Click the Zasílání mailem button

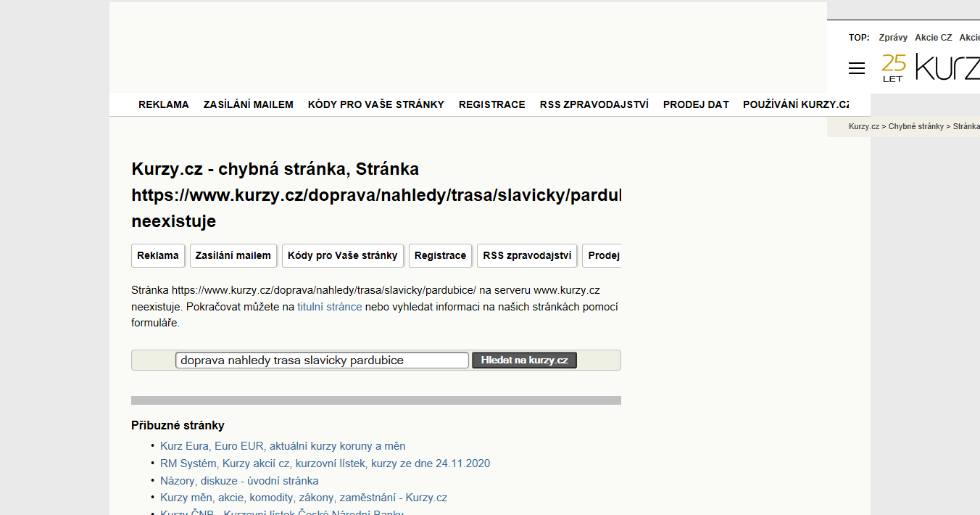tap(233, 255)
